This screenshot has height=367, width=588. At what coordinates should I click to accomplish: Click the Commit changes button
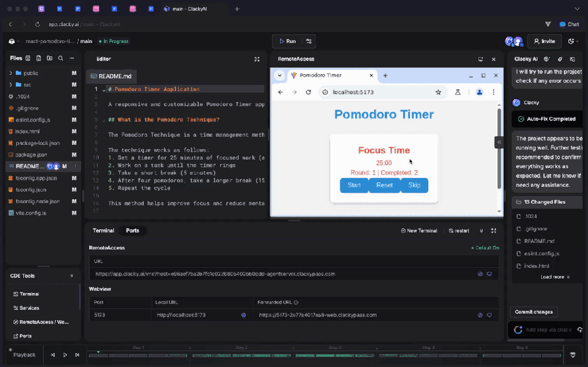[x=534, y=311]
